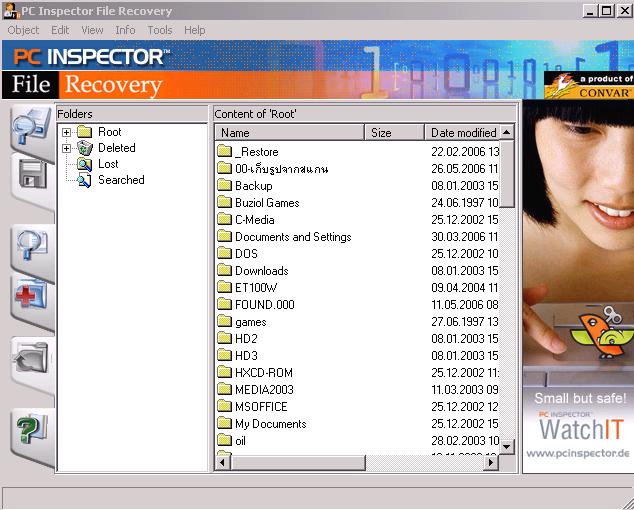The width and height of the screenshot is (634, 510).
Task: Click the vertical scrollbar thumb
Action: tap(507, 174)
